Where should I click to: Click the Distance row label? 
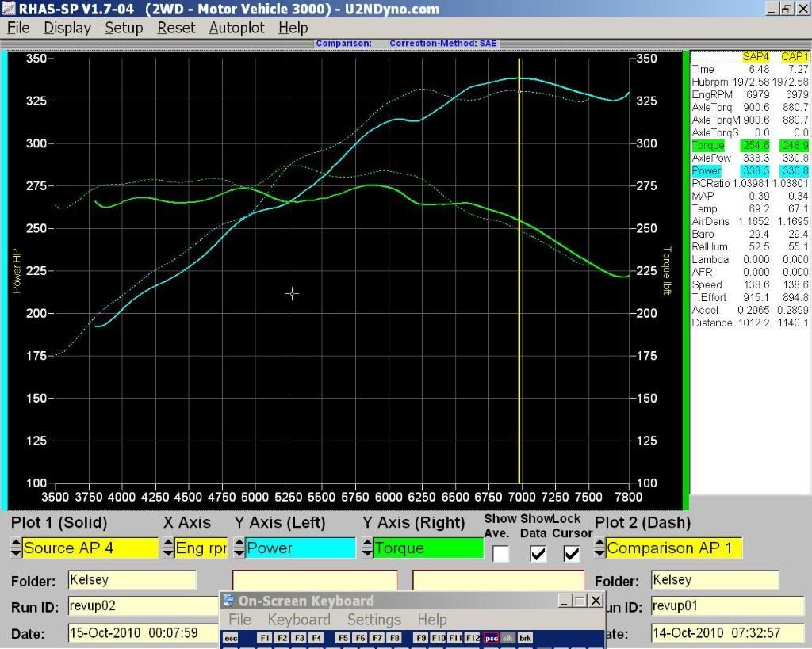(712, 323)
